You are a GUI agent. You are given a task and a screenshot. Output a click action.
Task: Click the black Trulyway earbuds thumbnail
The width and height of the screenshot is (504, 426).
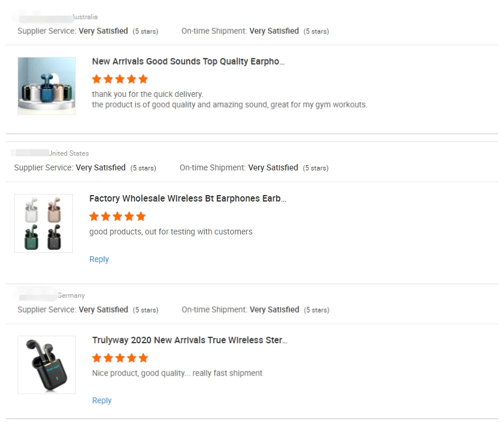tap(46, 364)
